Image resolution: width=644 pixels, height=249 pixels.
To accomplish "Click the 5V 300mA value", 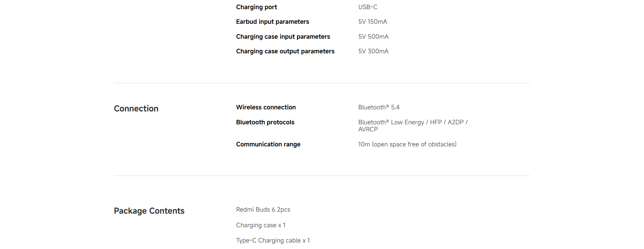I will (373, 51).
